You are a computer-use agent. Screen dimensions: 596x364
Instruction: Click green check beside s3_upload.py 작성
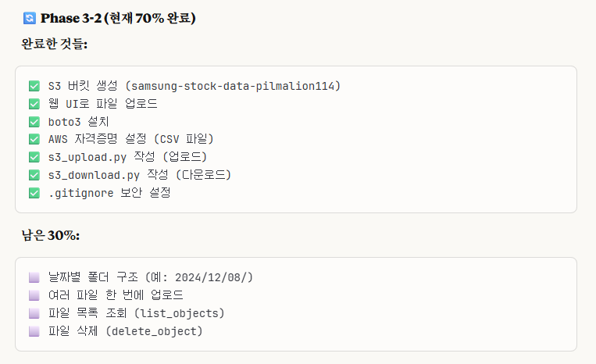coord(34,157)
